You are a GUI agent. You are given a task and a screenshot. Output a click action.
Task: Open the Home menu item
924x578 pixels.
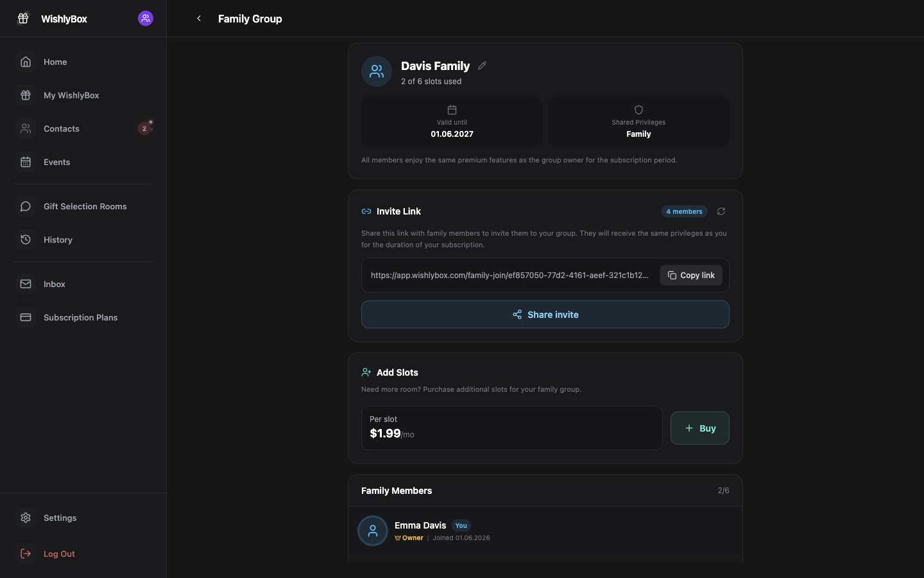[x=83, y=62]
